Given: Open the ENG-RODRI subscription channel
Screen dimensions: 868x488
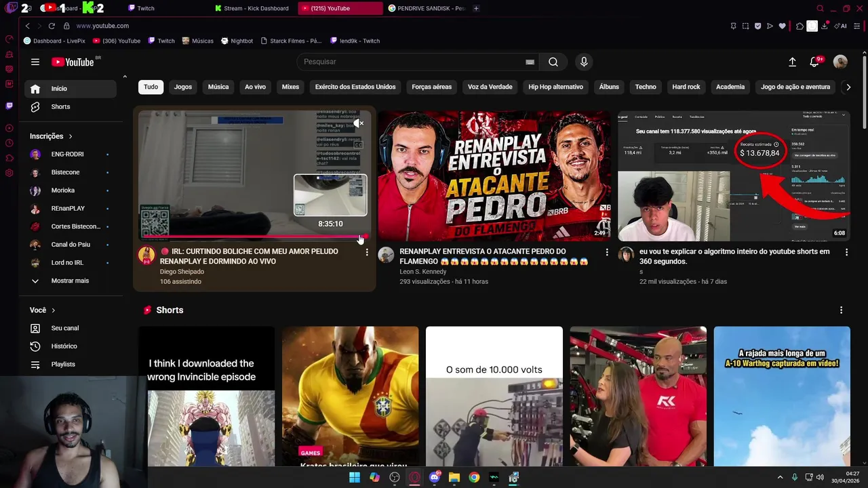Looking at the screenshot, I should click(x=71, y=154).
